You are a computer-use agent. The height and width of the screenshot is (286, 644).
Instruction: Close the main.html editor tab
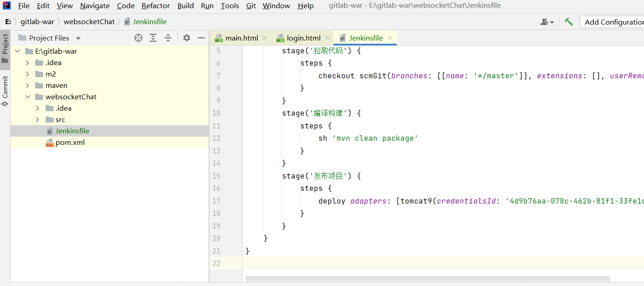265,38
